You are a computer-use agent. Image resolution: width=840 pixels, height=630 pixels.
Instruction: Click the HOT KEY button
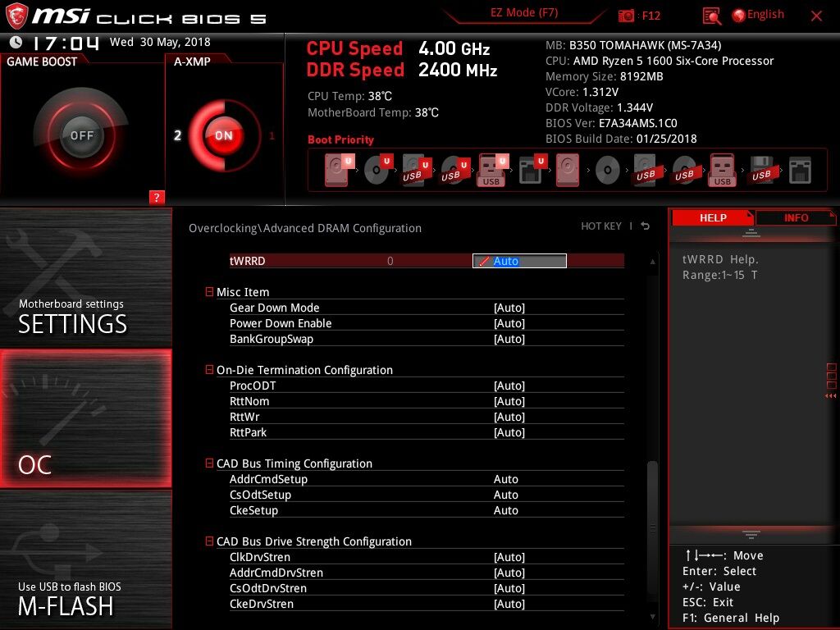click(x=601, y=226)
